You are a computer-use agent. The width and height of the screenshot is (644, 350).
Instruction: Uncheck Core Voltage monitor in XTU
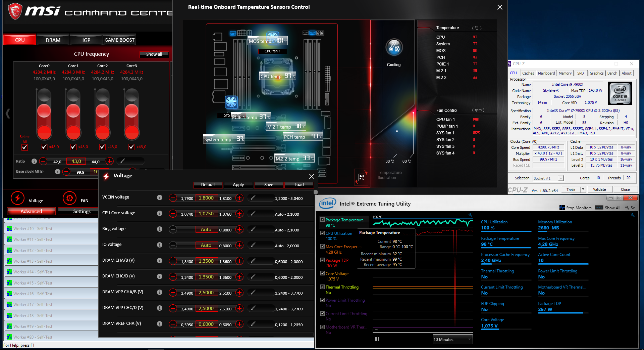[322, 273]
